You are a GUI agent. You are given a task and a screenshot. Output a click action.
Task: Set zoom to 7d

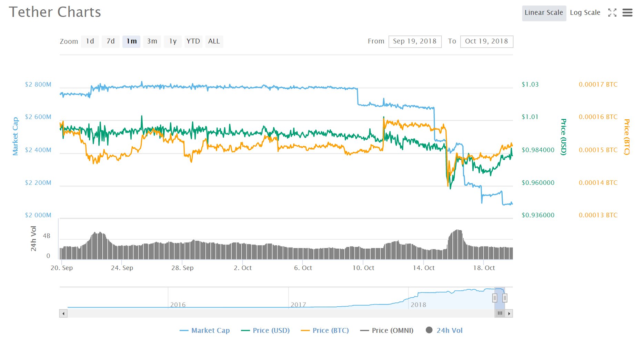[x=111, y=41]
